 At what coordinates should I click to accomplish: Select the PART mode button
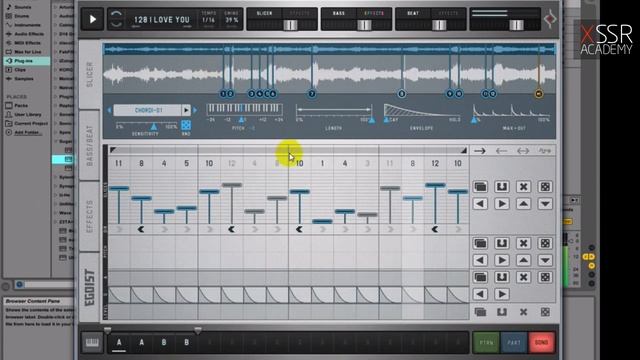[x=514, y=342]
